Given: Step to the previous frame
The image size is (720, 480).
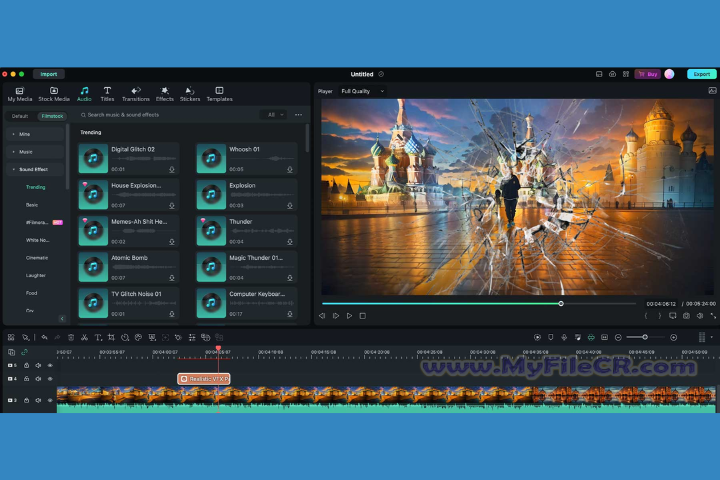Looking at the screenshot, I should (x=322, y=316).
